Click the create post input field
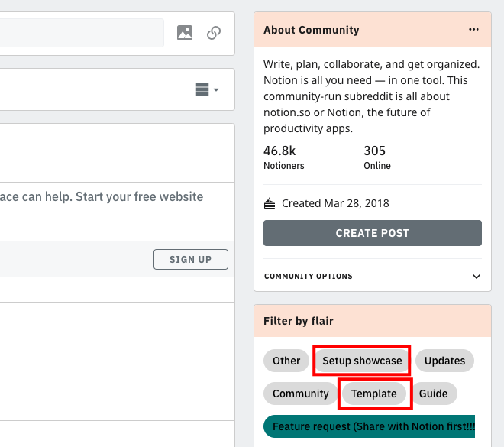504x447 pixels. 82,33
